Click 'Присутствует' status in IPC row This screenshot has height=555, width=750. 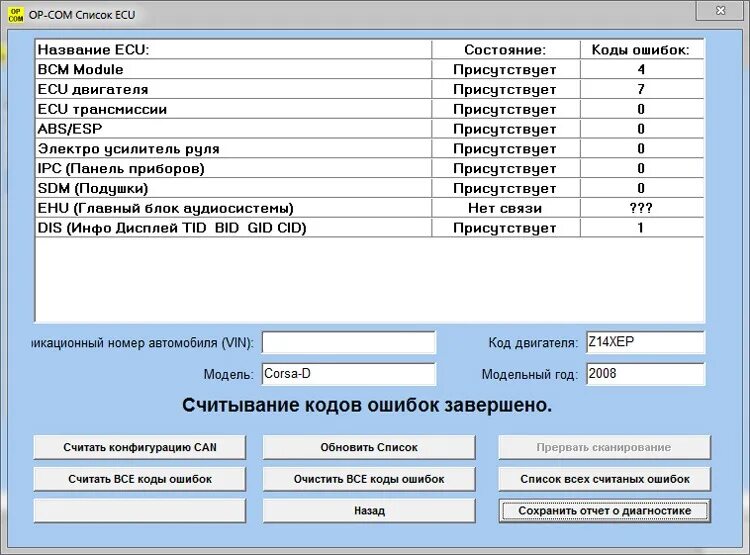coord(505,169)
